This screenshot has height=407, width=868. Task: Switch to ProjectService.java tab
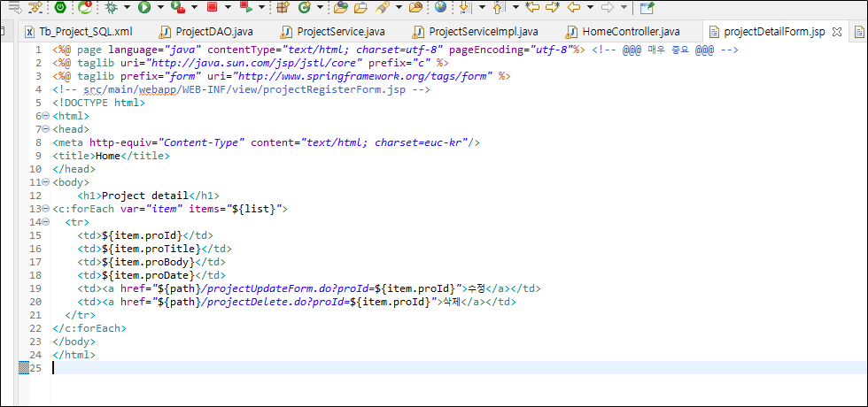333,32
